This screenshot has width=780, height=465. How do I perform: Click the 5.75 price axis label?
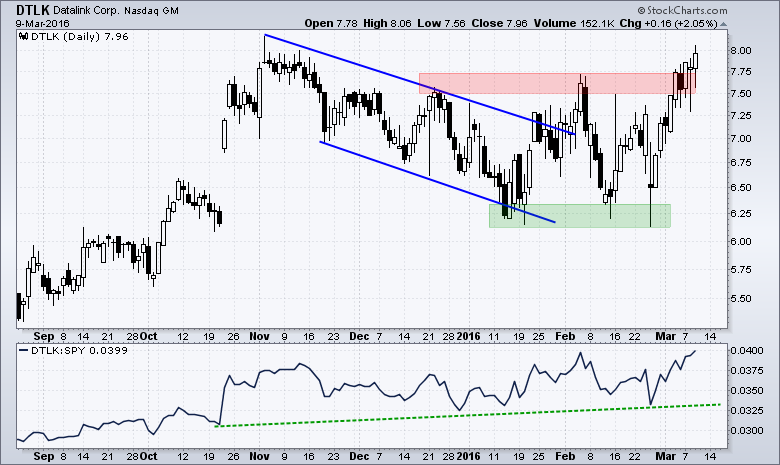click(741, 270)
